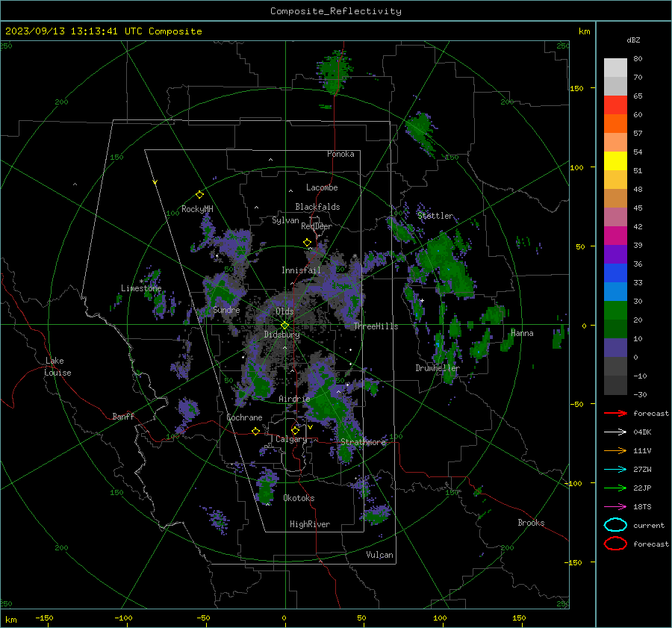Click the Banff label
This screenshot has height=628, width=672.
[x=123, y=416]
